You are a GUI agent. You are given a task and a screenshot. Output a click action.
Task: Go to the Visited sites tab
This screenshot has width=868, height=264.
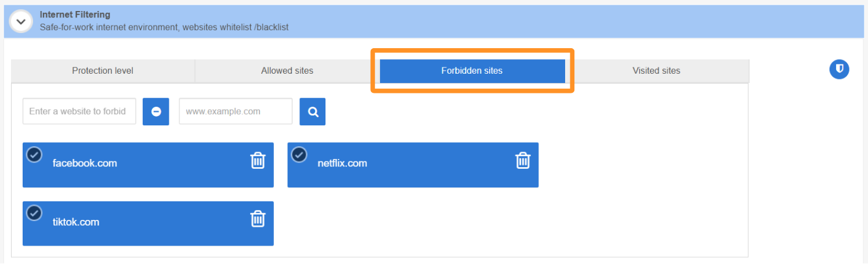pos(656,71)
